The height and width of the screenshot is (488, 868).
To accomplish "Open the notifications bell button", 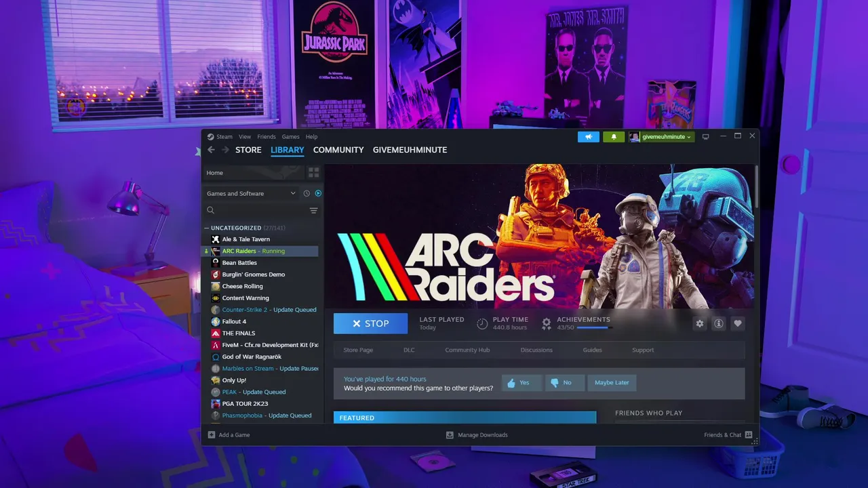I will click(614, 137).
